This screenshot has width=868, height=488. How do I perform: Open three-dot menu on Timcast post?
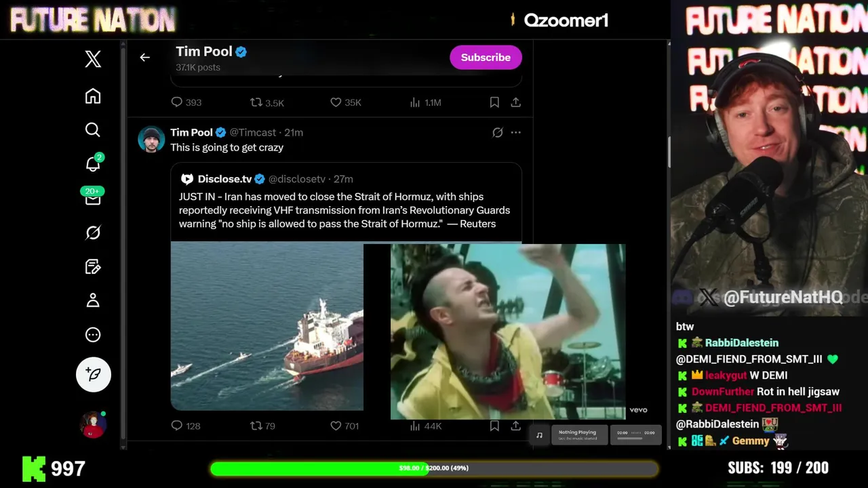(516, 133)
